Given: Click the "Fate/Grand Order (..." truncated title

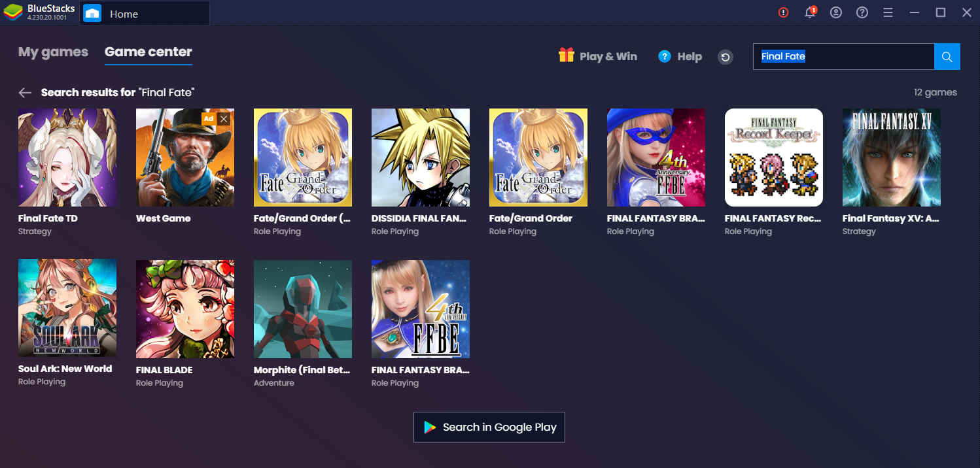Looking at the screenshot, I should [x=302, y=218].
